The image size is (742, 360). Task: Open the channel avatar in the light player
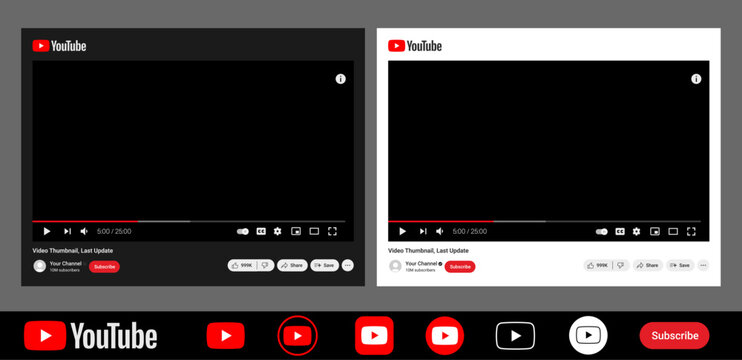[395, 266]
